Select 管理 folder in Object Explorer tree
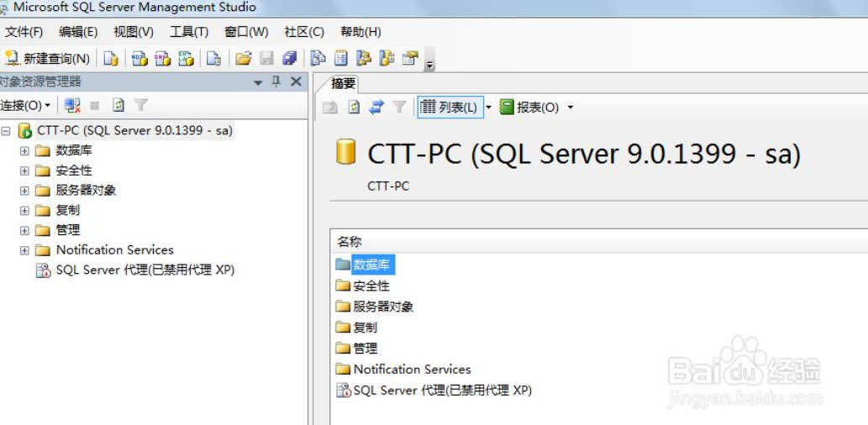868x425 pixels. tap(67, 230)
